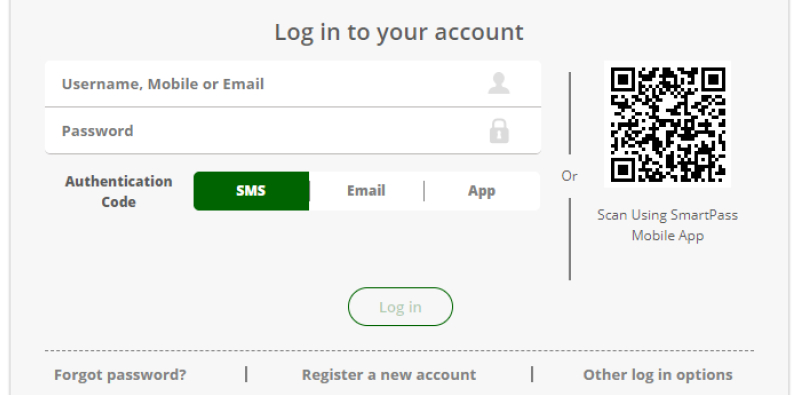Click the pipe separator after Forgot password?
This screenshot has width=800, height=395.
246,374
